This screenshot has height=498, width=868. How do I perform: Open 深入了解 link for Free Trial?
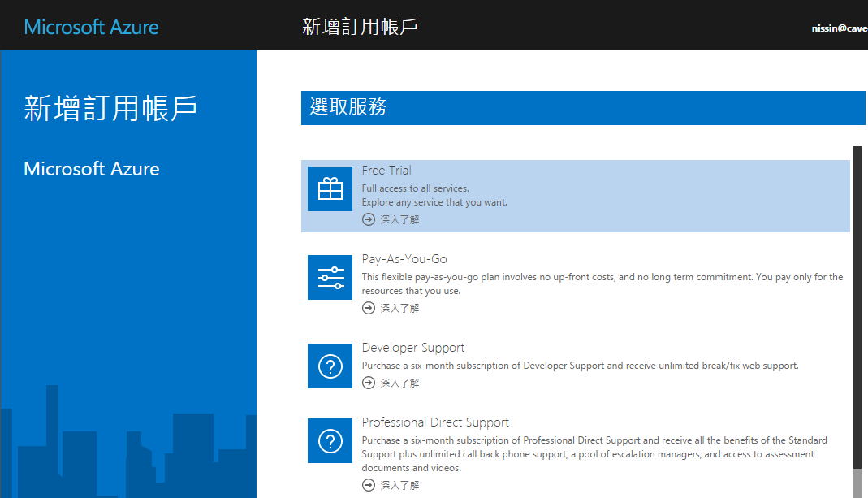click(x=399, y=220)
